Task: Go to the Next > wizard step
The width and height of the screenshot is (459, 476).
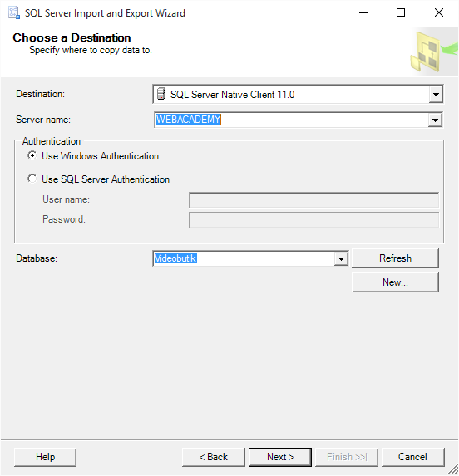Action: (x=280, y=457)
